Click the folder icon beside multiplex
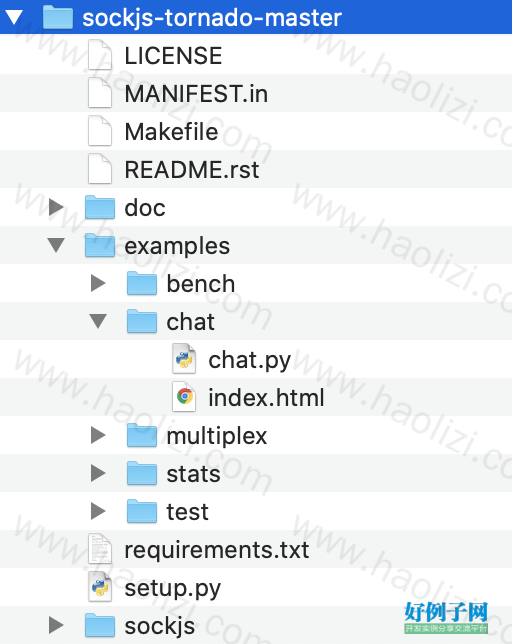This screenshot has height=644, width=512. tap(142, 435)
